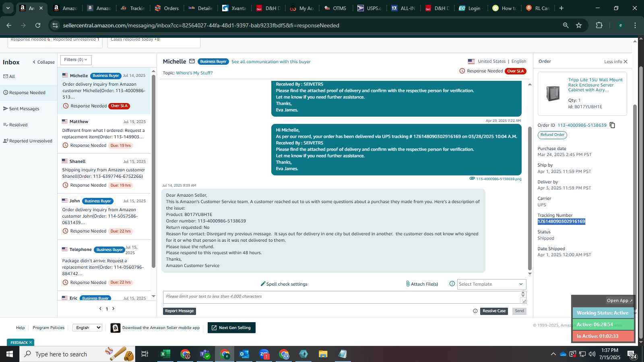Open Program Policies link
644x362 pixels.
49,327
